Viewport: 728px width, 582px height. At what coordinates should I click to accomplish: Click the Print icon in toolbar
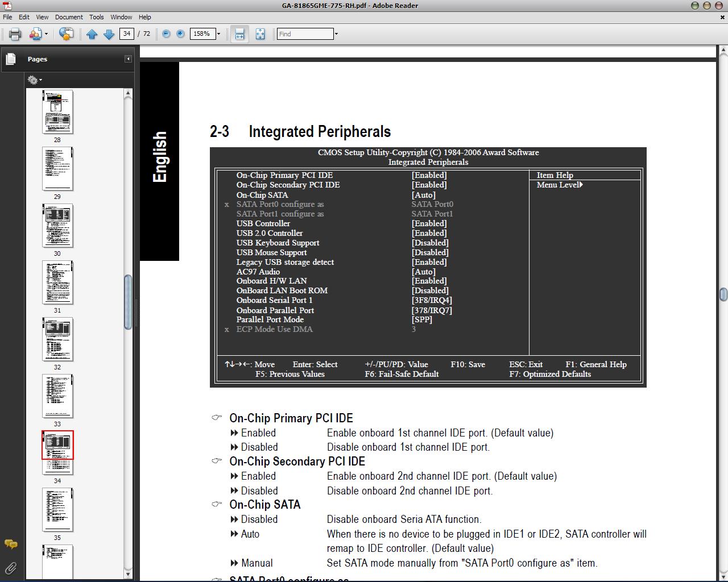click(15, 34)
